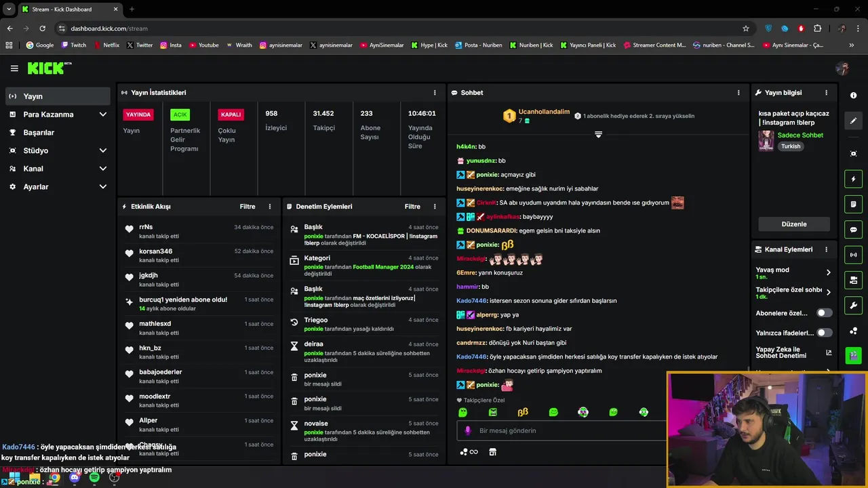Open Yayın İstatistikleri three-dot options

pyautogui.click(x=435, y=93)
